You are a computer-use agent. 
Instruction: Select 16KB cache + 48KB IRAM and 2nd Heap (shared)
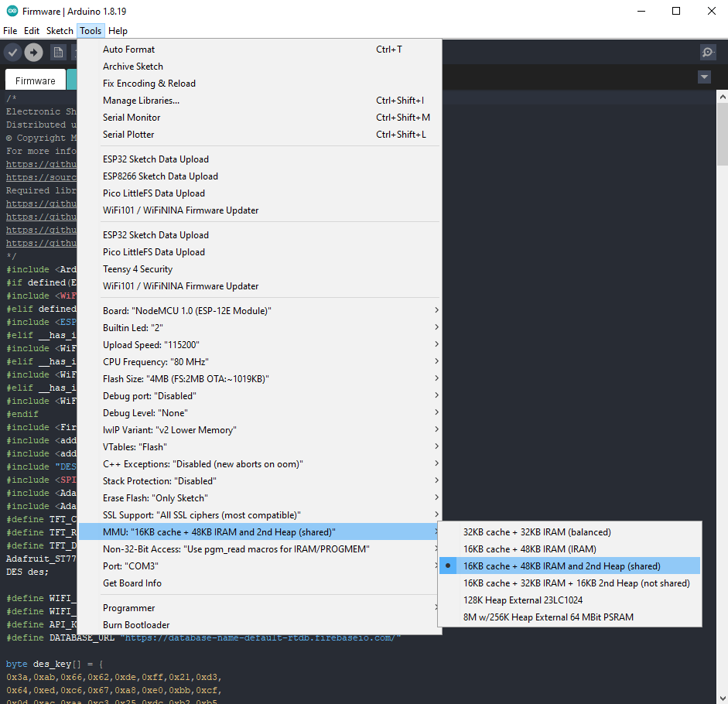[x=570, y=566]
